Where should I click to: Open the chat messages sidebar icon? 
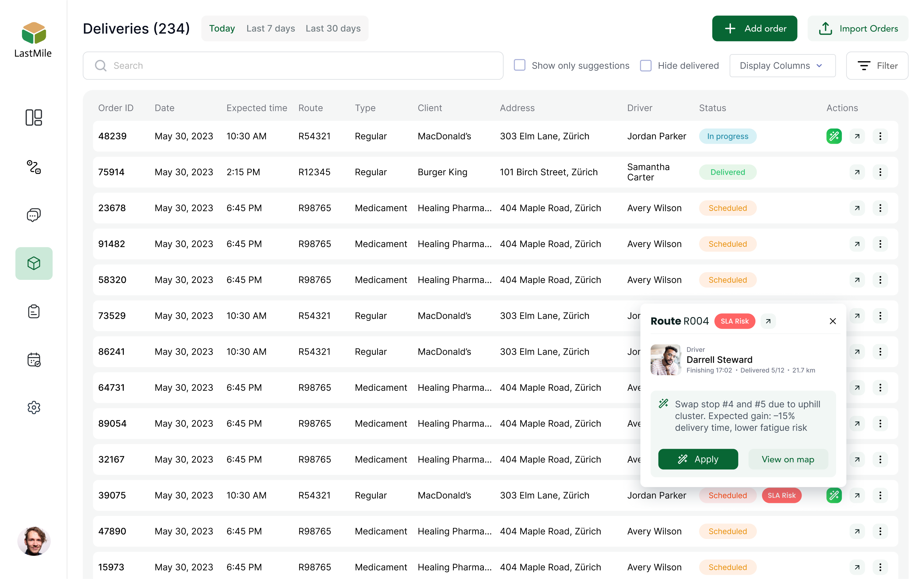click(x=34, y=215)
